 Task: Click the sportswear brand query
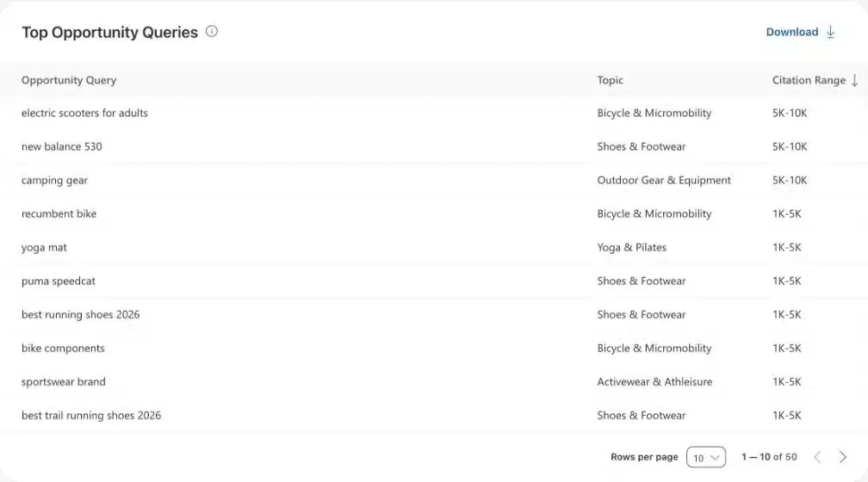tap(63, 382)
